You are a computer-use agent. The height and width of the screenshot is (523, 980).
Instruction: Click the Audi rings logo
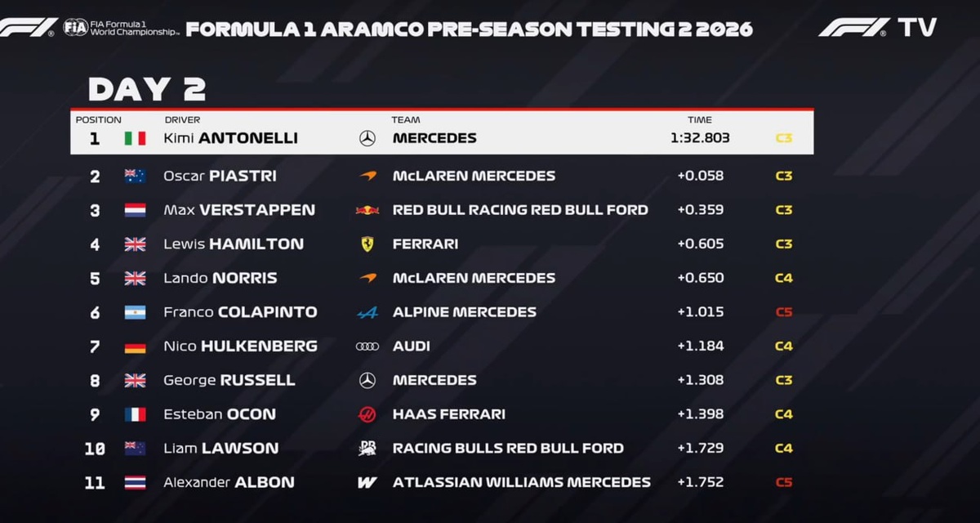point(367,346)
